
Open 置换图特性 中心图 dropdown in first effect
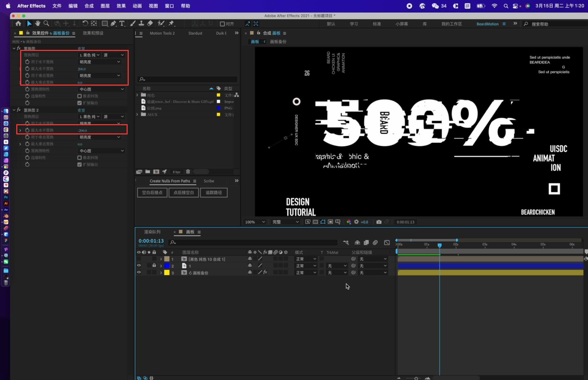(102, 90)
